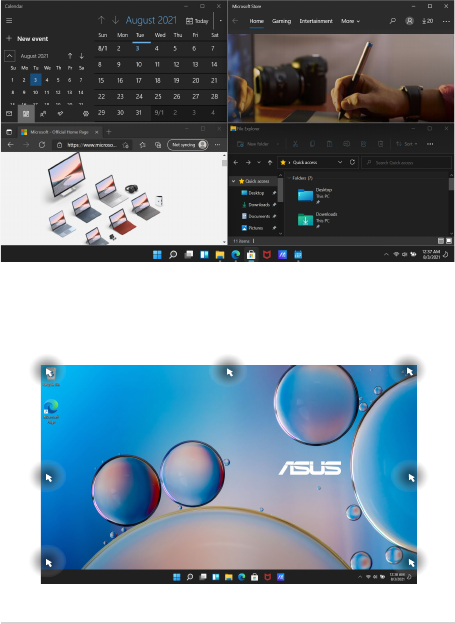Screen dimensions: 455x624
Task: Open the Favorites list icon in Edge
Action: point(143,145)
